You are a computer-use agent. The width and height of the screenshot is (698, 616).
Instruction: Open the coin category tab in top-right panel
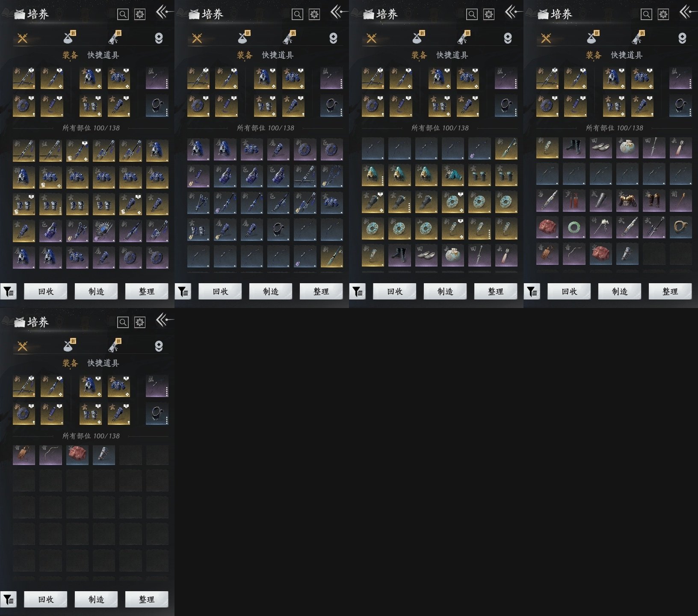coord(682,38)
